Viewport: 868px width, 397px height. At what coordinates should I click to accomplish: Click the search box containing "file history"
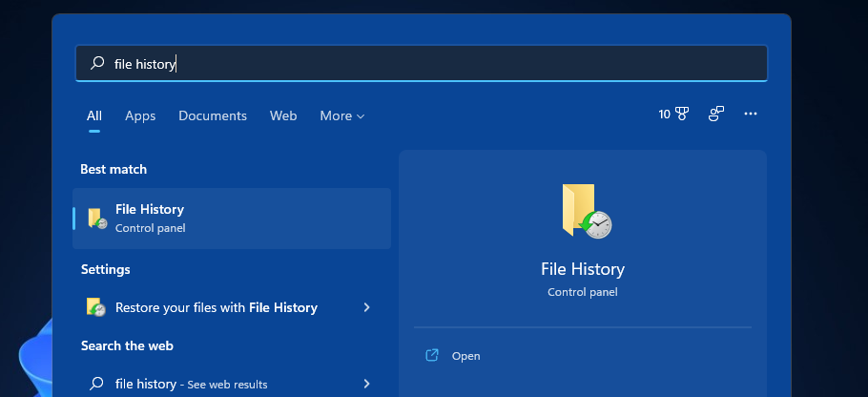(x=422, y=63)
